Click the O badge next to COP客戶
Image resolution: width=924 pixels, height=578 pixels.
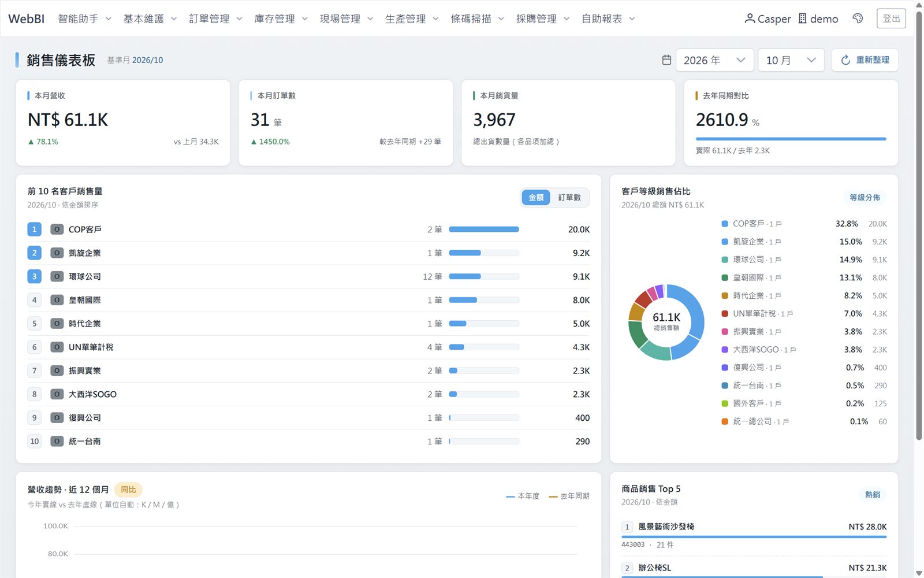tap(57, 229)
